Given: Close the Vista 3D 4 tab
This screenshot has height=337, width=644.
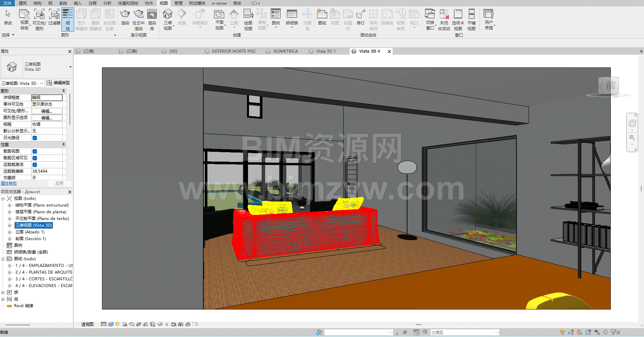Looking at the screenshot, I should [x=389, y=51].
